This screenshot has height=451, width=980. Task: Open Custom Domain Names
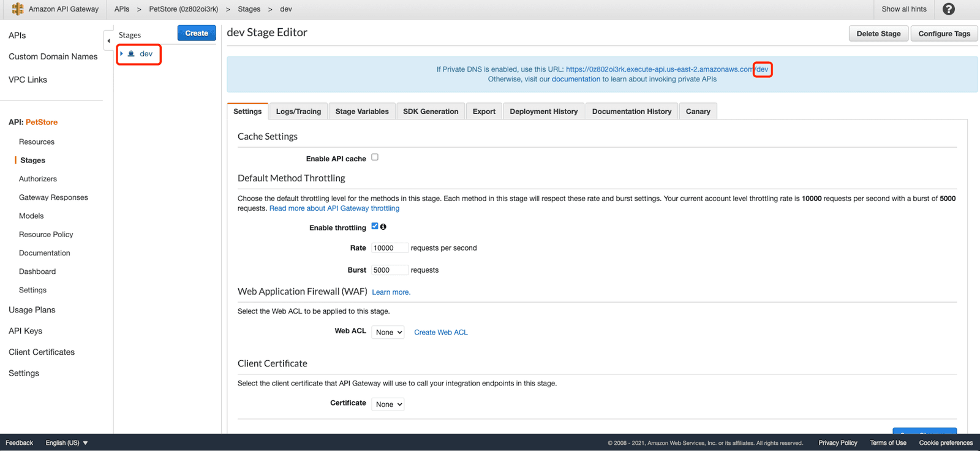(53, 56)
